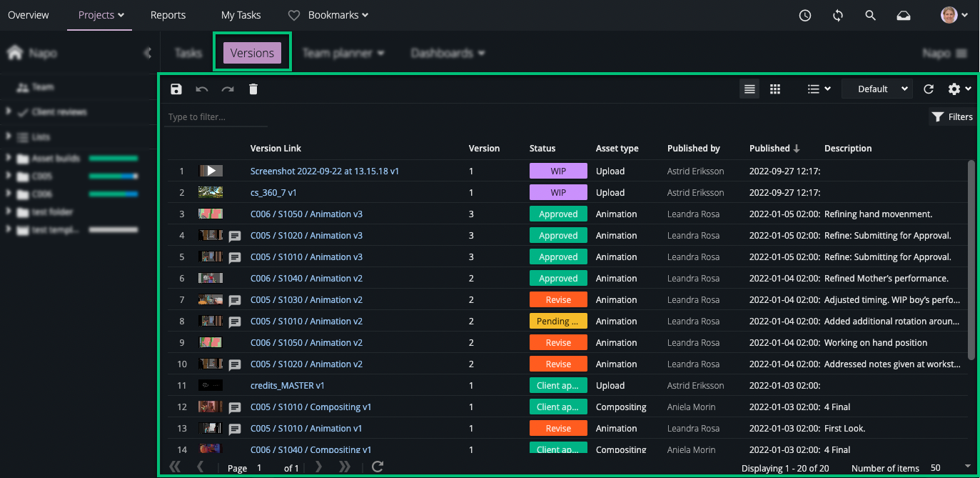Switch to grid view
Screen dimensions: 980x478
click(x=775, y=89)
